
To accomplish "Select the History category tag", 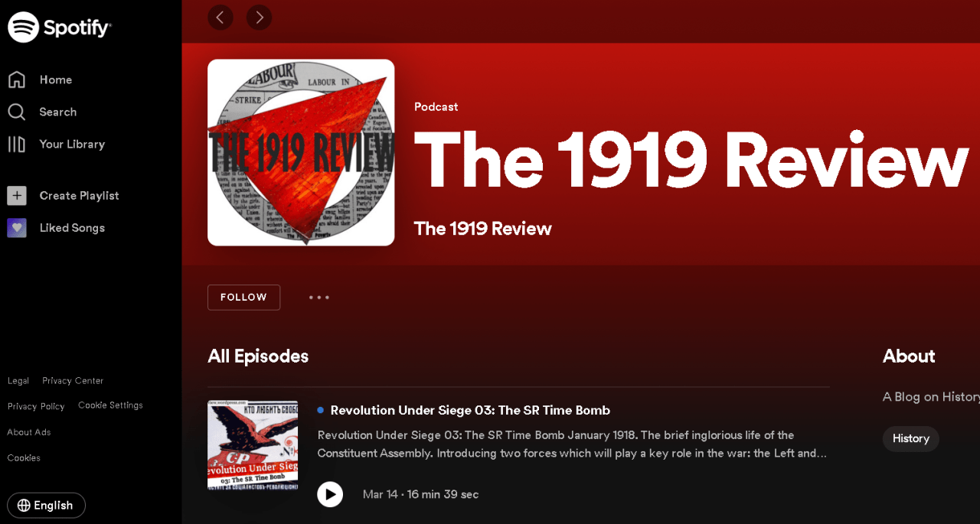I will [910, 438].
